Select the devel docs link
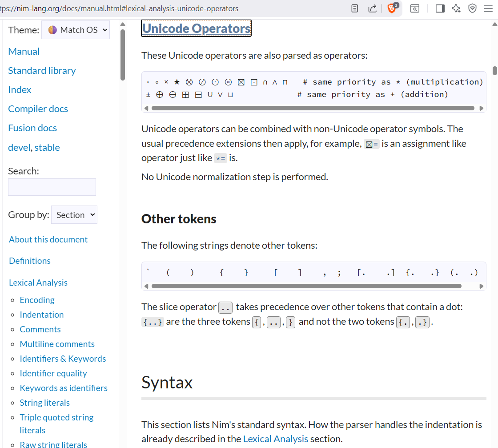 tap(20, 147)
